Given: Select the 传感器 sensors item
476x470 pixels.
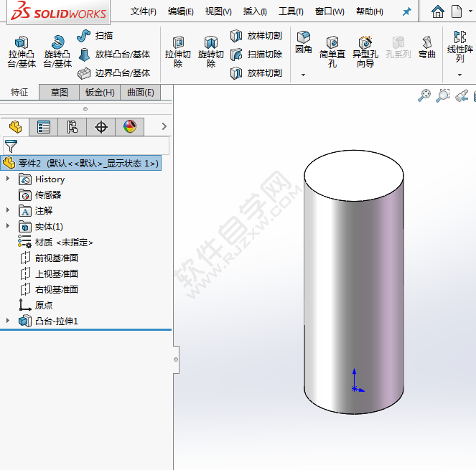Looking at the screenshot, I should click(40, 194).
